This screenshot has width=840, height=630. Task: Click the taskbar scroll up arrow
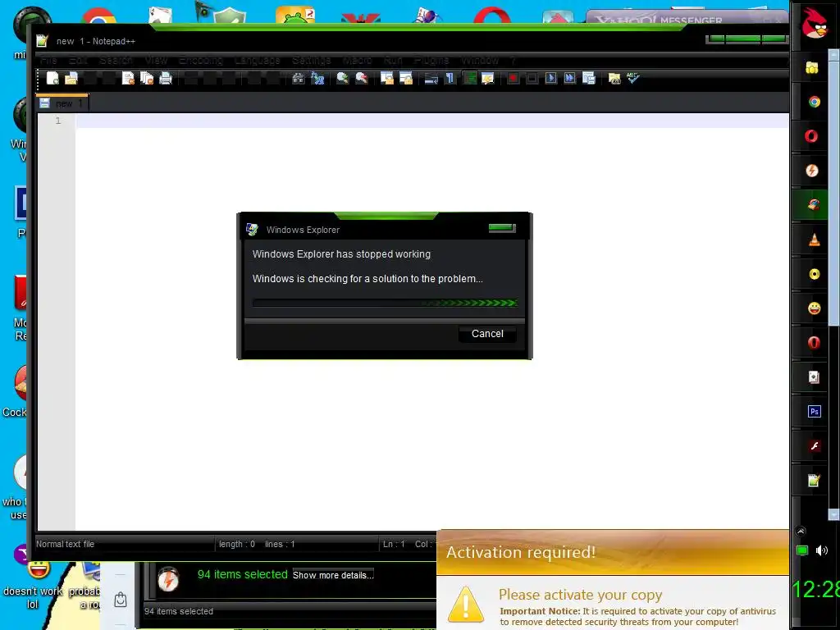click(834, 54)
